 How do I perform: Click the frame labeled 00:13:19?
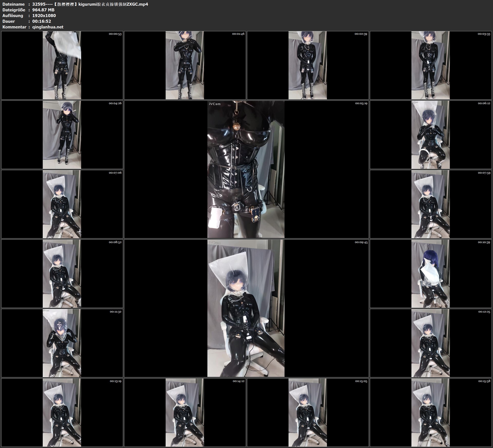(62, 412)
